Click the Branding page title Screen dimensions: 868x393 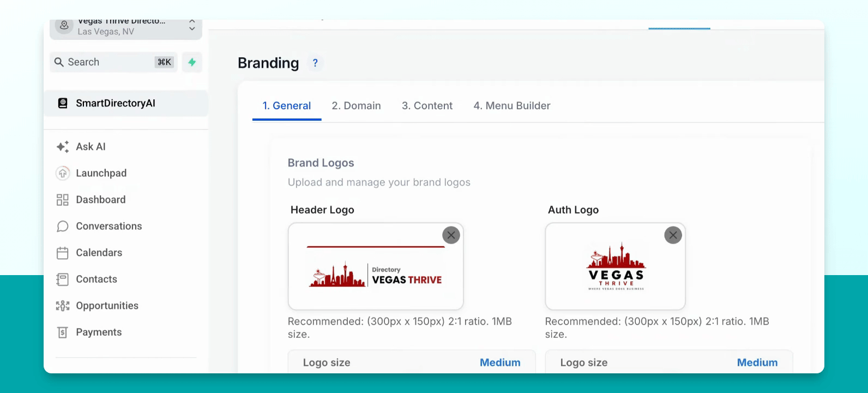click(x=268, y=63)
